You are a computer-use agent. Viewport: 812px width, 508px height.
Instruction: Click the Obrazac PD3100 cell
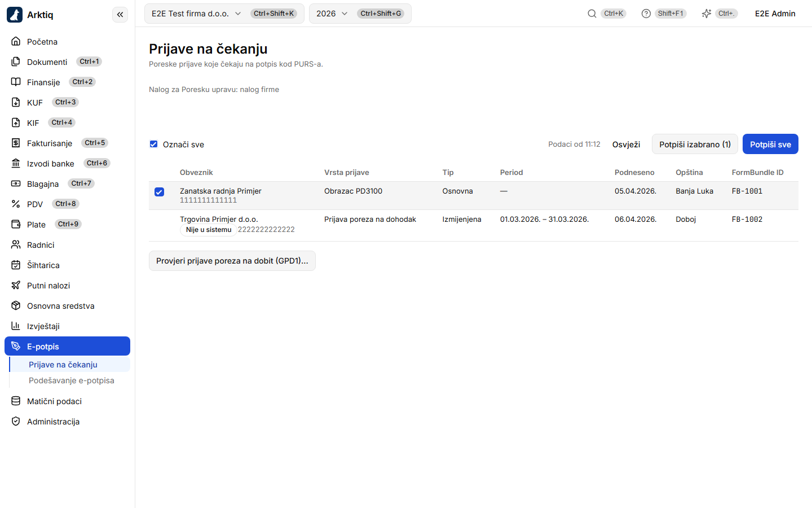(x=353, y=191)
